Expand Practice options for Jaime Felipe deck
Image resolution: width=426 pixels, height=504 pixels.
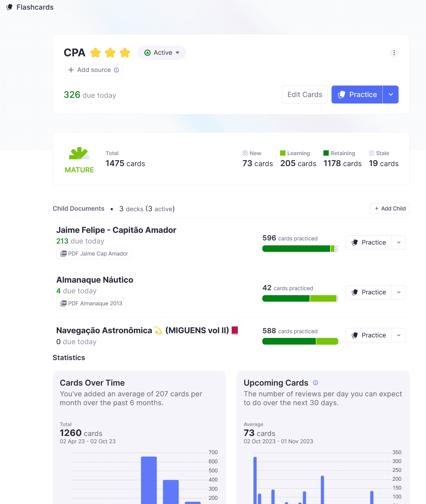(399, 242)
